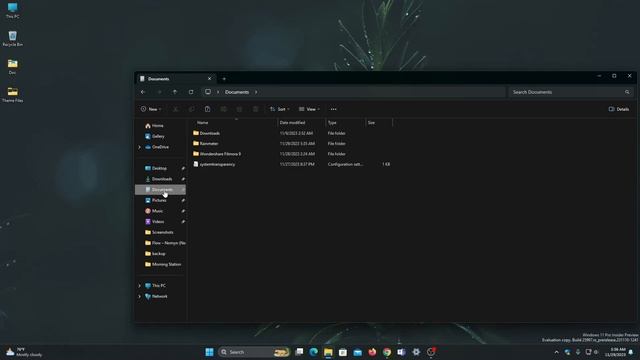The height and width of the screenshot is (360, 640).
Task: Select the Documents tab
Action: click(176, 79)
